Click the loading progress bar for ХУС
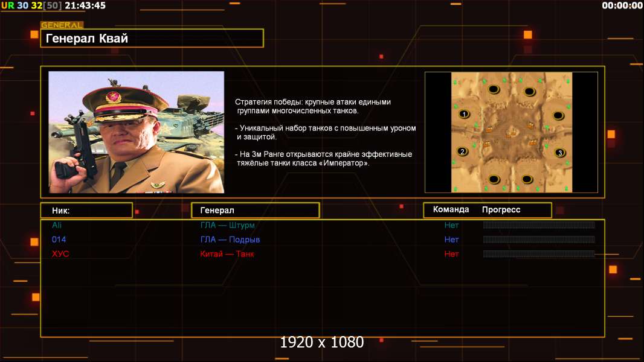Viewport: 644px width, 362px height. click(539, 253)
